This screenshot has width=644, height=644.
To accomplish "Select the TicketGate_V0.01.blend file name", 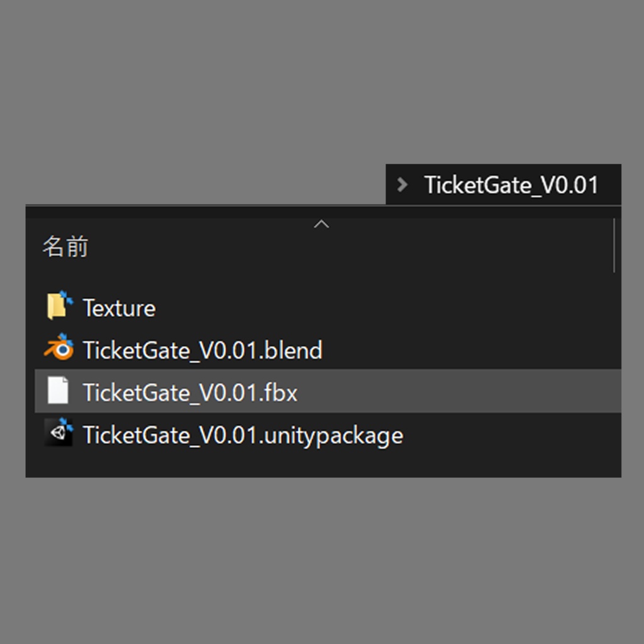I will coord(202,350).
